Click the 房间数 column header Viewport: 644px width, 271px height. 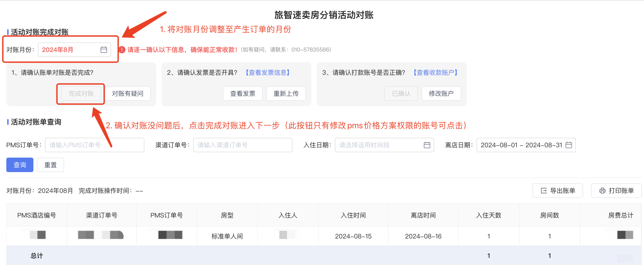(549, 215)
